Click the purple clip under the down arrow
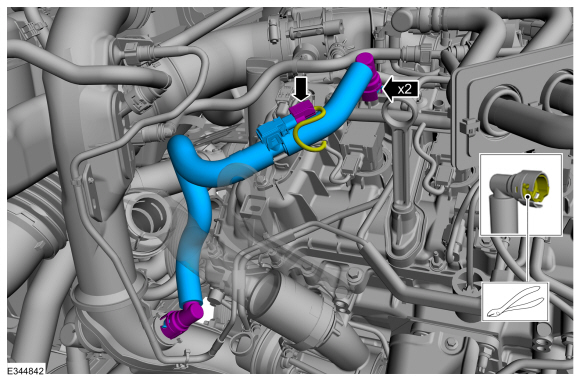The width and height of the screenshot is (580, 381). [x=301, y=112]
